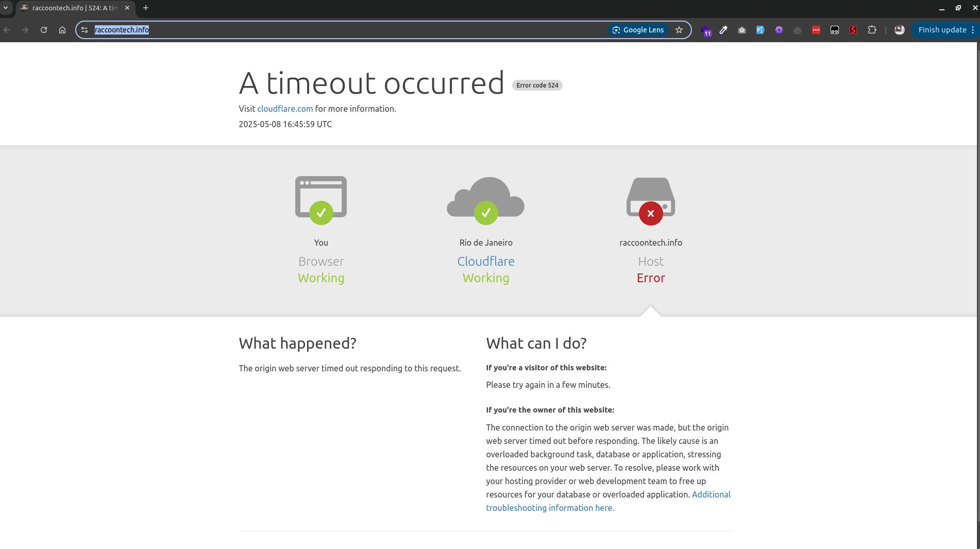Restore down the browser window
980x549 pixels.
point(958,8)
